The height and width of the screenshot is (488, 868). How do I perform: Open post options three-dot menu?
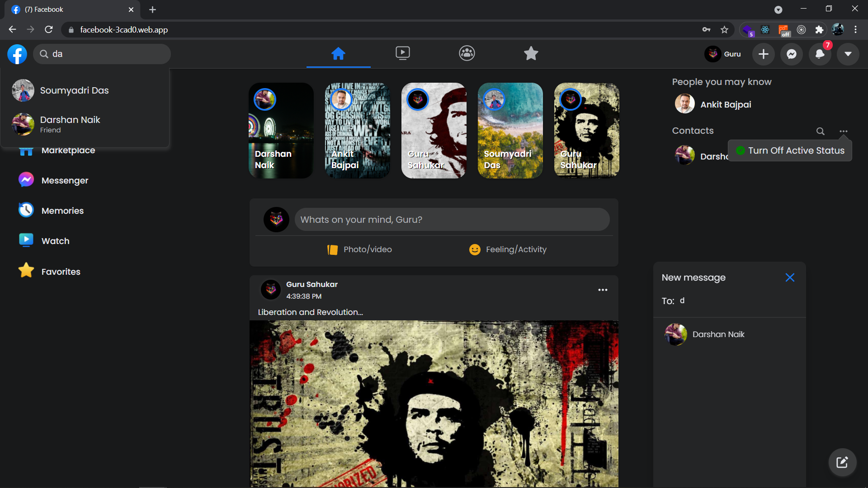click(603, 290)
